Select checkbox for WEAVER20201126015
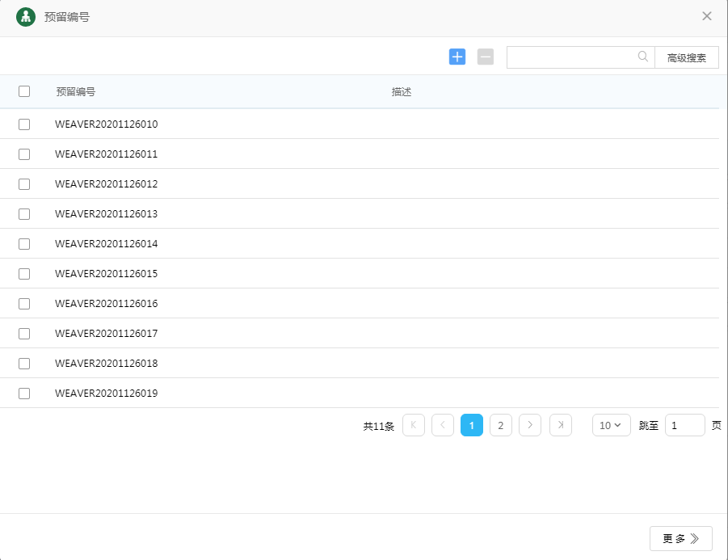This screenshot has width=728, height=560. click(x=24, y=274)
